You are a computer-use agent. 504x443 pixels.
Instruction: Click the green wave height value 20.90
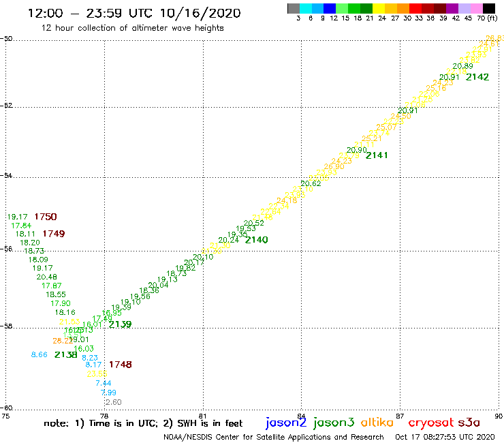pyautogui.click(x=357, y=150)
